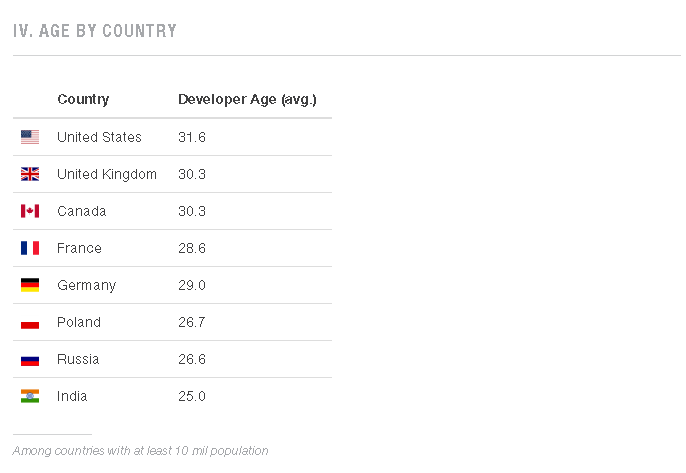Click the Developer Age (avg.) header
The width and height of the screenshot is (686, 473).
pyautogui.click(x=247, y=99)
